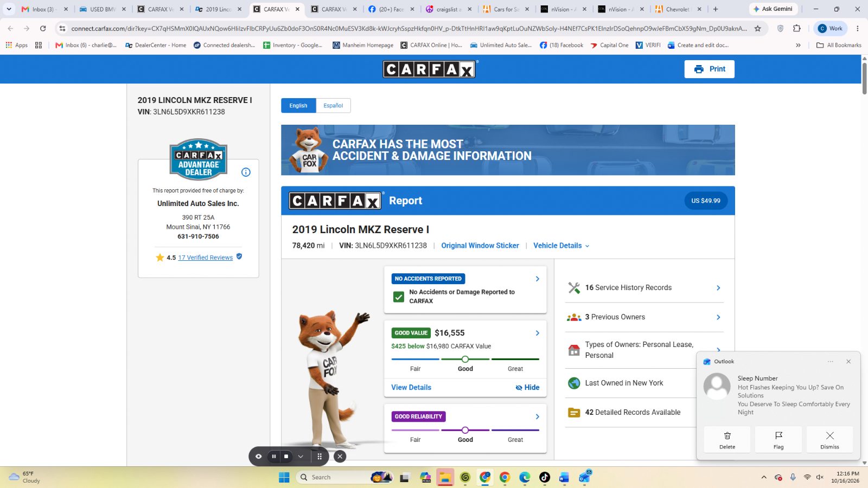868x488 pixels.
Task: Delete the Outlook notification email
Action: (x=727, y=440)
